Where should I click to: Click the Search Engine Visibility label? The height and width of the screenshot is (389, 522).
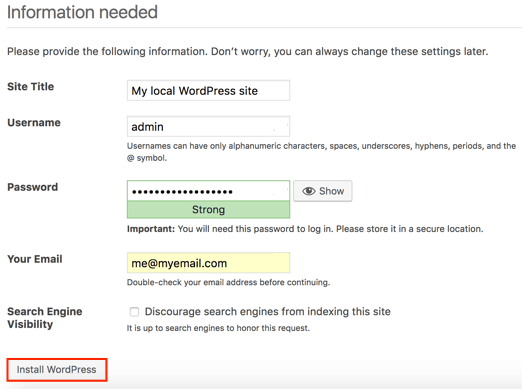[45, 318]
